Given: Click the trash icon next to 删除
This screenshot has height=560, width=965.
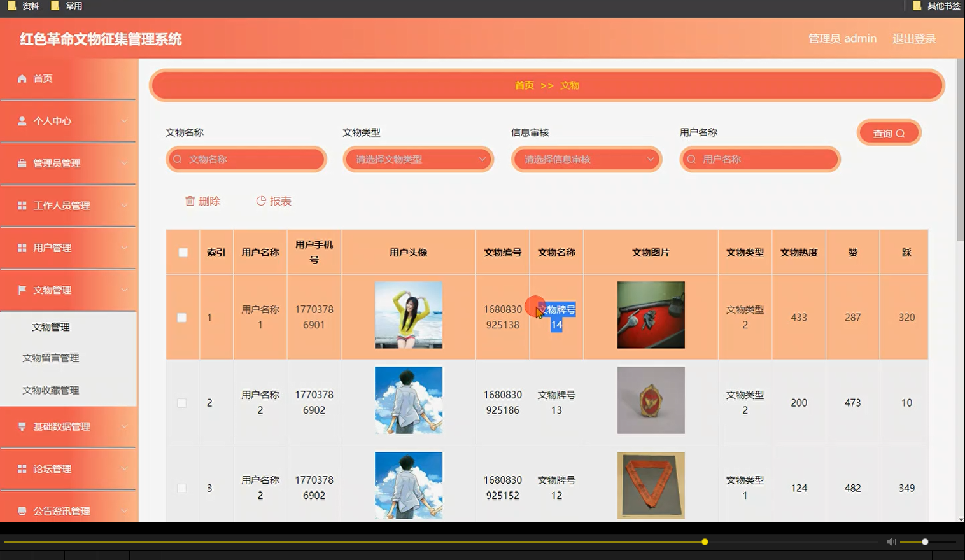Looking at the screenshot, I should 190,200.
